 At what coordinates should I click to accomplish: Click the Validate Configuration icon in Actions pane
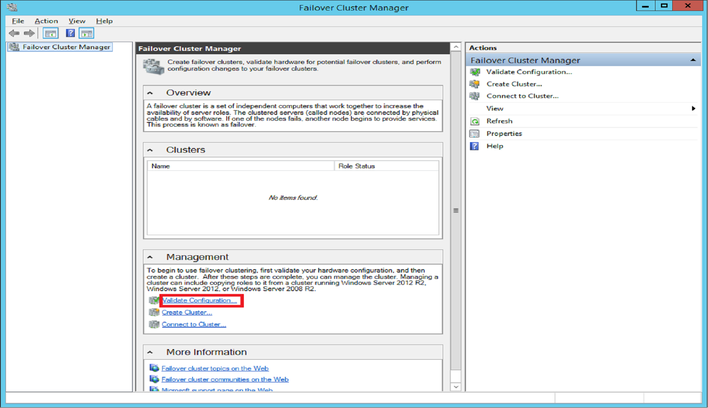point(475,72)
